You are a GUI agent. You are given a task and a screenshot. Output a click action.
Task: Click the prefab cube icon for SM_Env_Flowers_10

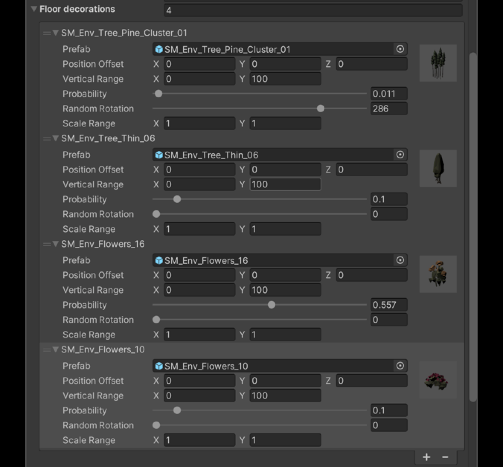tap(159, 366)
